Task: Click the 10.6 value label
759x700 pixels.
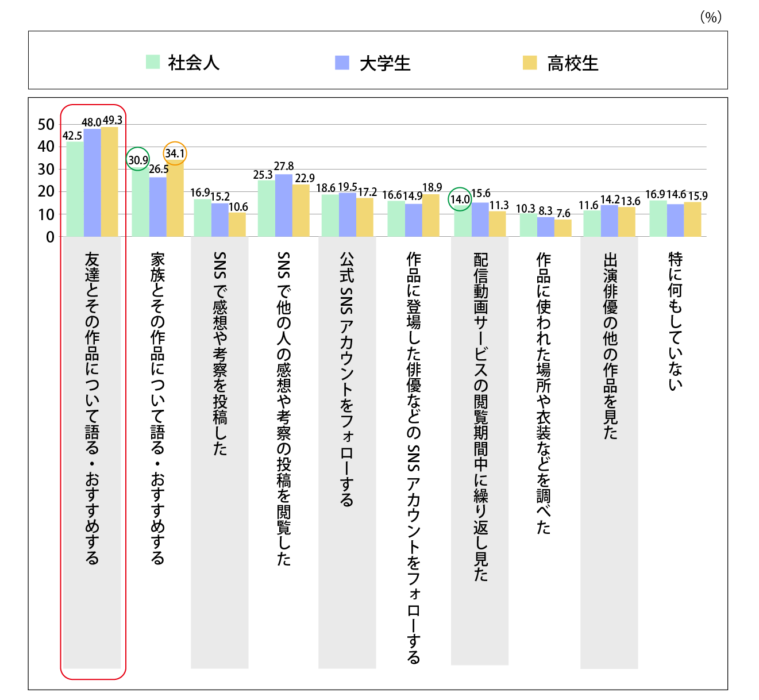Action: point(238,207)
